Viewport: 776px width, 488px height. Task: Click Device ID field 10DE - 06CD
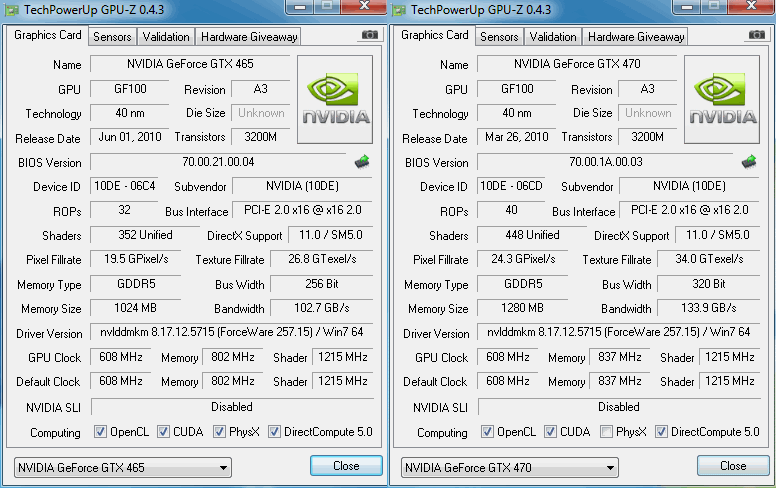point(511,186)
